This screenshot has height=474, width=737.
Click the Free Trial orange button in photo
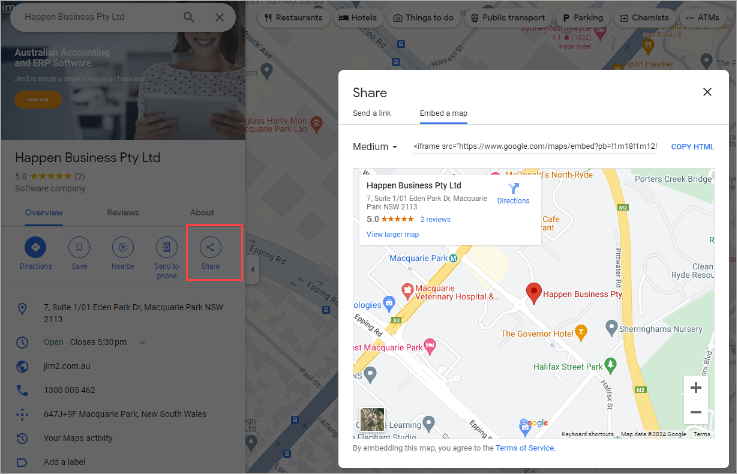(38, 100)
